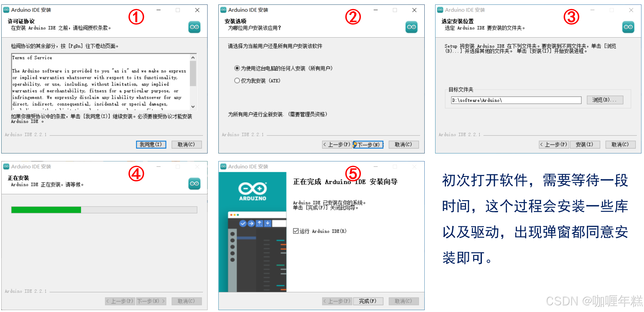Click the 正在安装 heading text
This screenshot has width=644, height=312.
tap(18, 178)
